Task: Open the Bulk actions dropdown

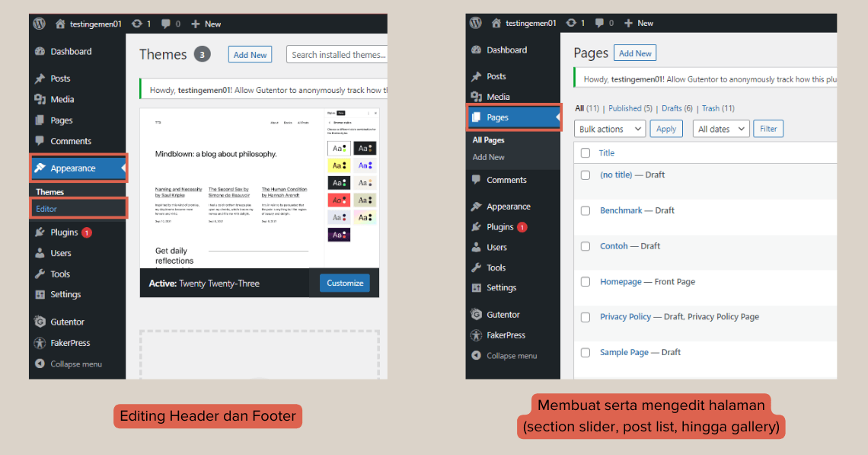Action: pos(609,128)
